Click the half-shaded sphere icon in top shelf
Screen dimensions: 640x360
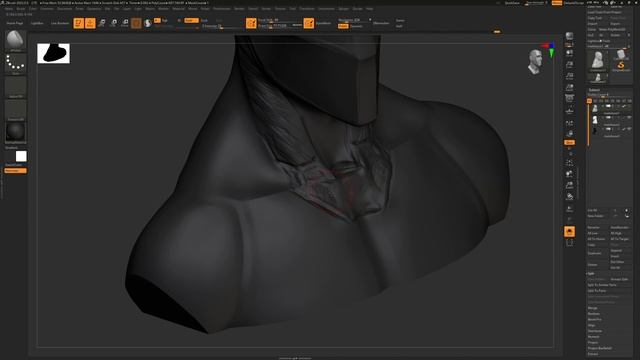[148, 23]
